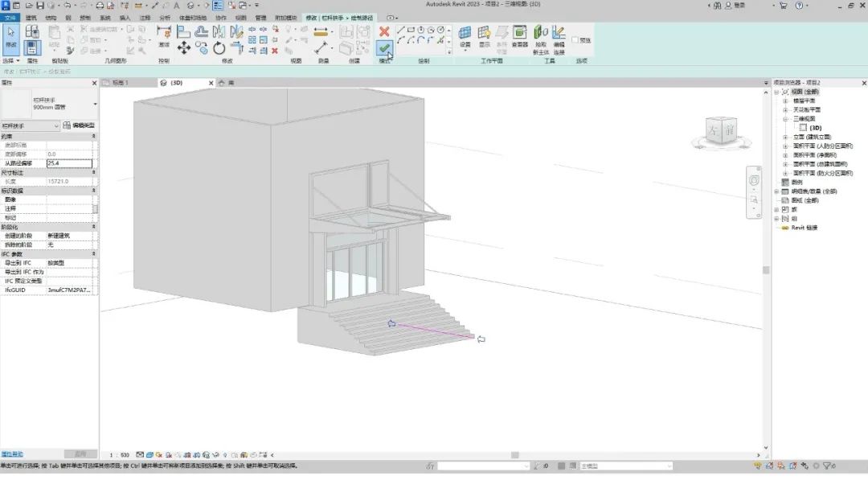The height and width of the screenshot is (489, 868).
Task: Expand the Elevations (建筑立面) tree node
Action: point(785,137)
